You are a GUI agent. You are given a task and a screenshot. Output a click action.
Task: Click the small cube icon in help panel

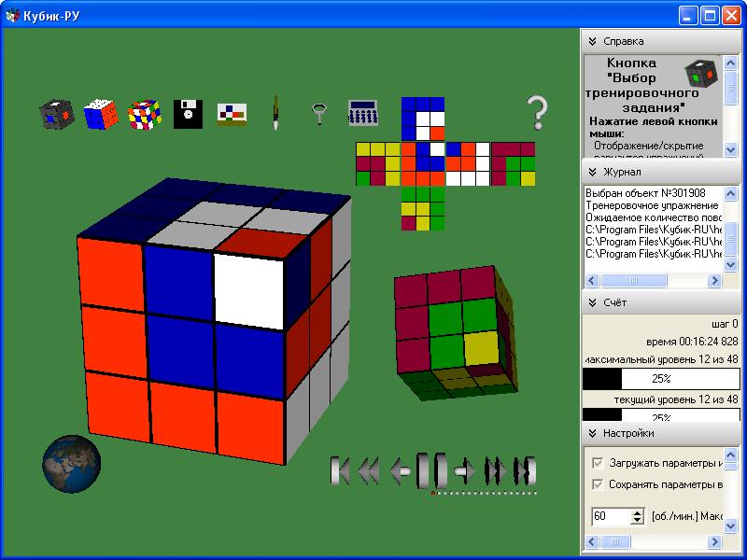click(701, 75)
